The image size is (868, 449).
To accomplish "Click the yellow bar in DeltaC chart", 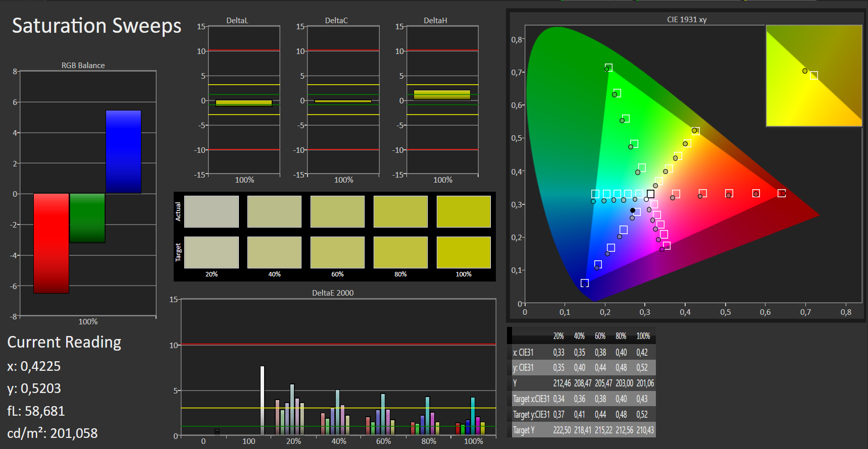I will tap(343, 101).
